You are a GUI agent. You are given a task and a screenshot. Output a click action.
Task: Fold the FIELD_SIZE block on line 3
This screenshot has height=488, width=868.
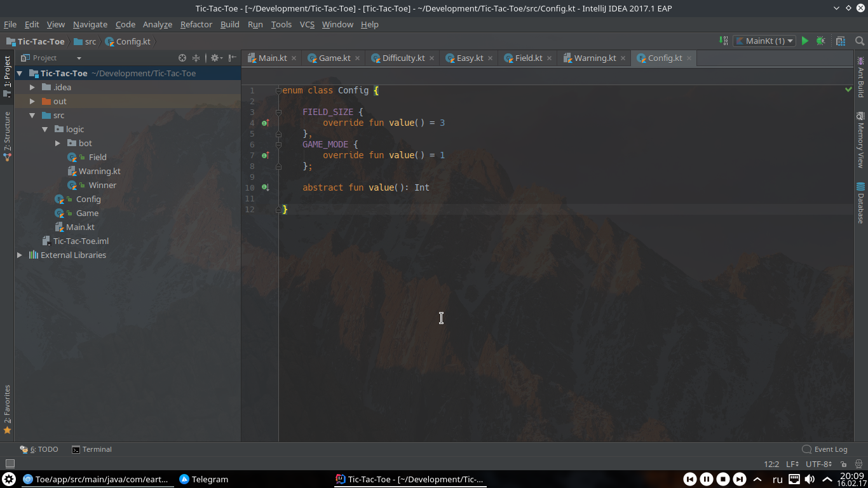(x=278, y=112)
